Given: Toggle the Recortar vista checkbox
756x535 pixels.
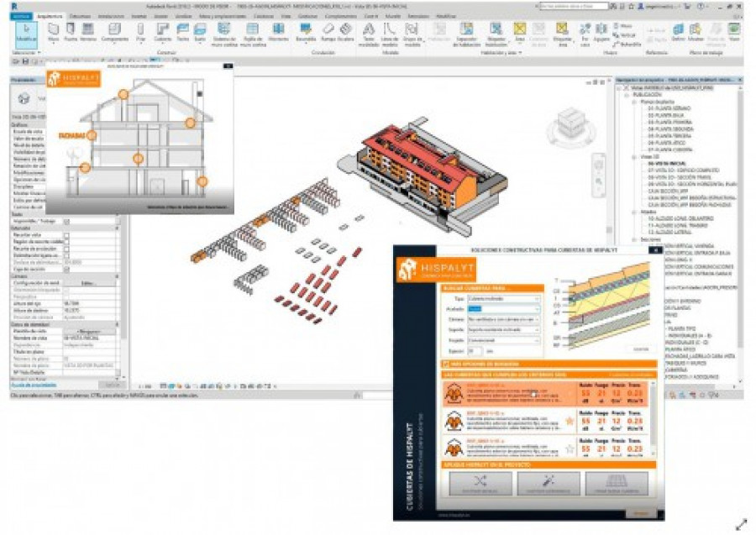Looking at the screenshot, I should pos(66,234).
